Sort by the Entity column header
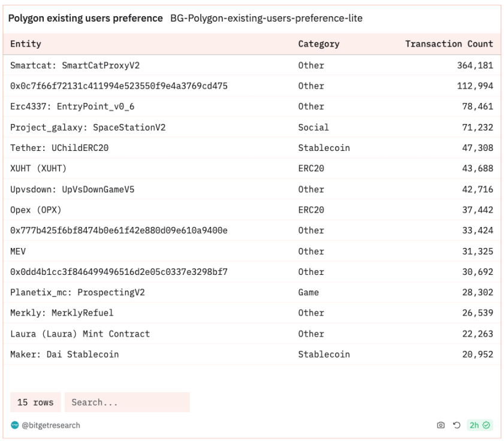The width and height of the screenshot is (504, 442). 26,44
